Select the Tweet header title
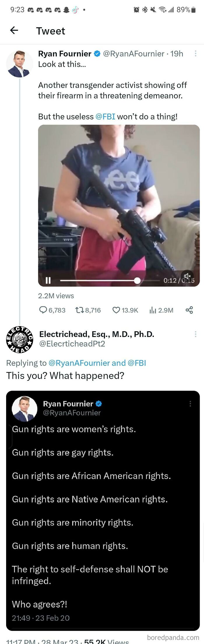 click(51, 31)
